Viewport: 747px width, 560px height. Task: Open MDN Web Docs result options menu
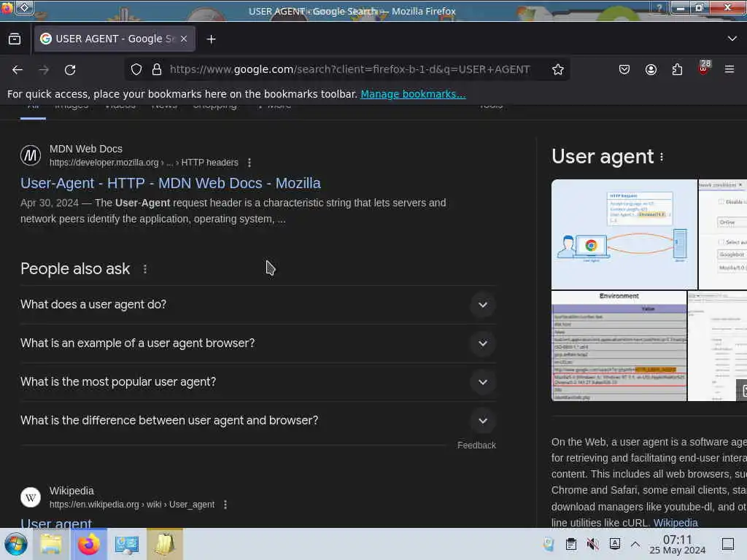pyautogui.click(x=249, y=163)
